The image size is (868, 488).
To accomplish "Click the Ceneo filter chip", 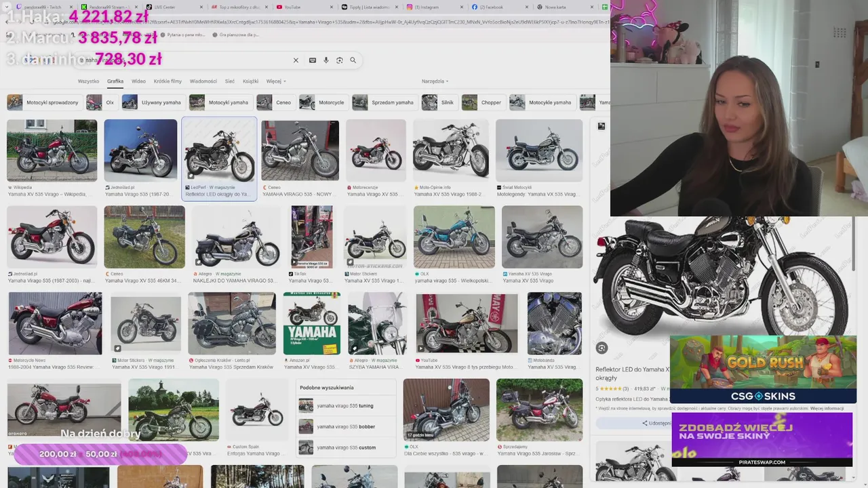I will click(275, 102).
